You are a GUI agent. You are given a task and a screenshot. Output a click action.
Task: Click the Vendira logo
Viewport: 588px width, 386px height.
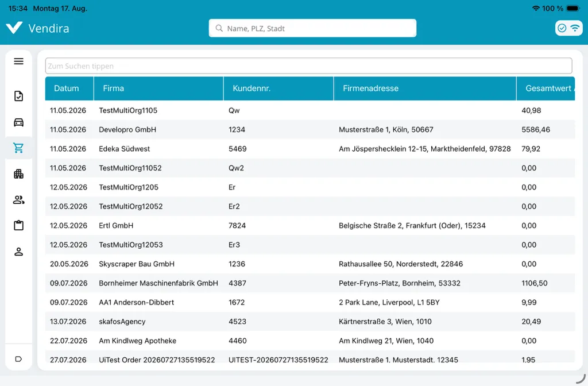coord(37,28)
